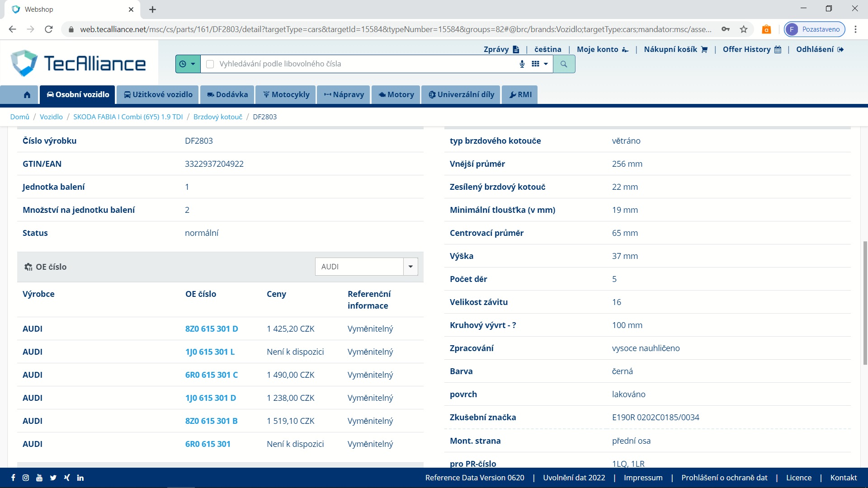Change language via čeština link
Viewport: 868px width, 488px height.
(547, 49)
